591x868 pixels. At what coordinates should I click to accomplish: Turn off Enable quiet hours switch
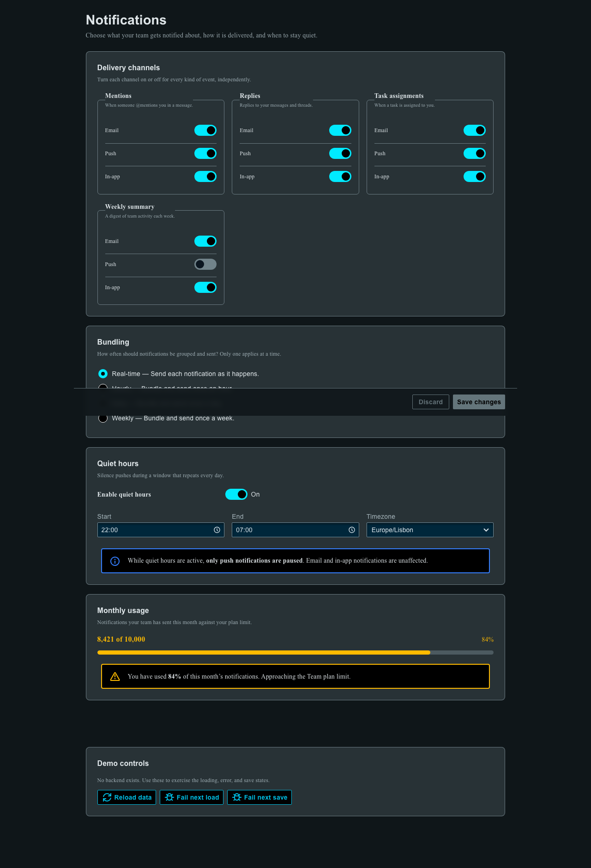pyautogui.click(x=236, y=494)
